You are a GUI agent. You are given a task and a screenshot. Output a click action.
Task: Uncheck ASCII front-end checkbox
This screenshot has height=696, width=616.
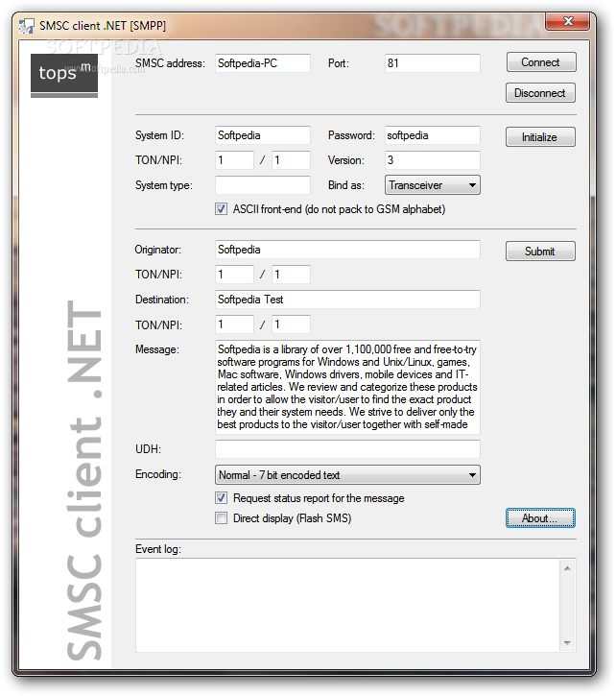[x=221, y=209]
